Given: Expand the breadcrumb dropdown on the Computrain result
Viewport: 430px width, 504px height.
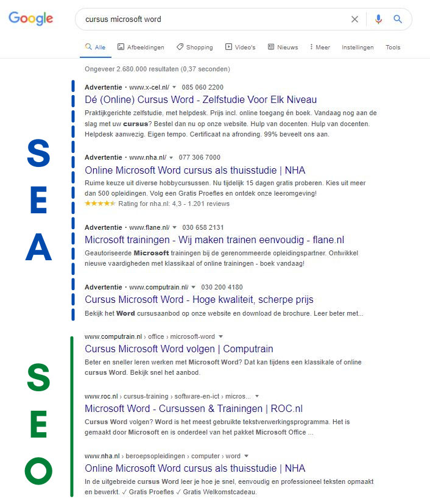Looking at the screenshot, I should [220, 336].
